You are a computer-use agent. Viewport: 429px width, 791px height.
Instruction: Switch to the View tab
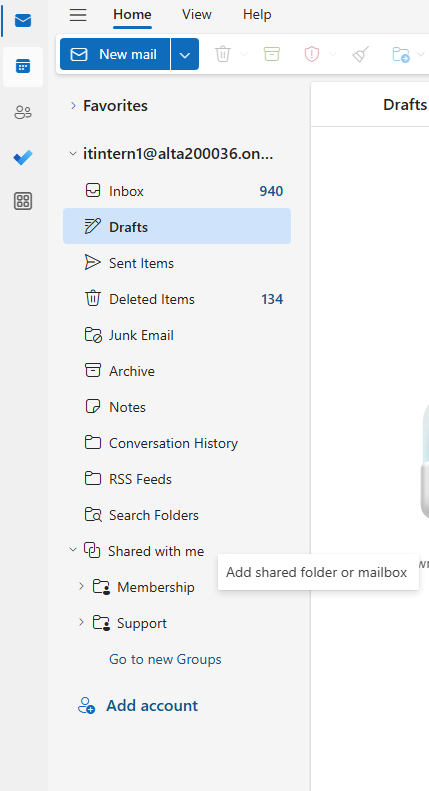click(196, 15)
